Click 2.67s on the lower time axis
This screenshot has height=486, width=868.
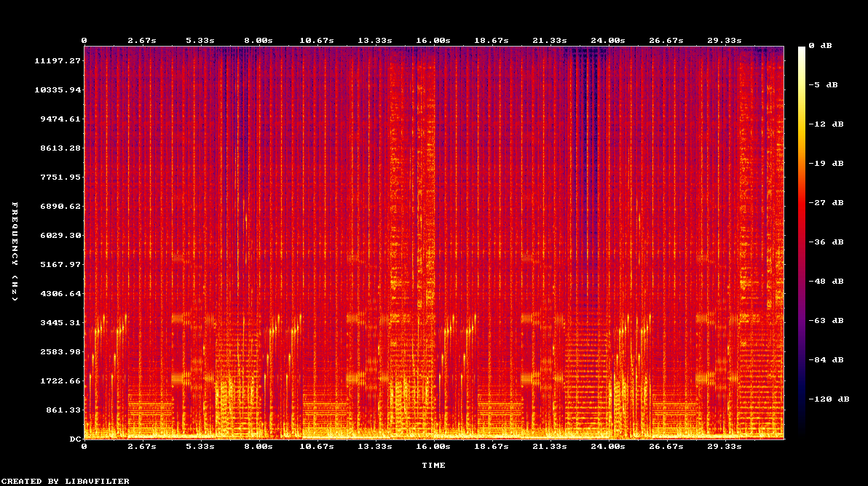[142, 447]
